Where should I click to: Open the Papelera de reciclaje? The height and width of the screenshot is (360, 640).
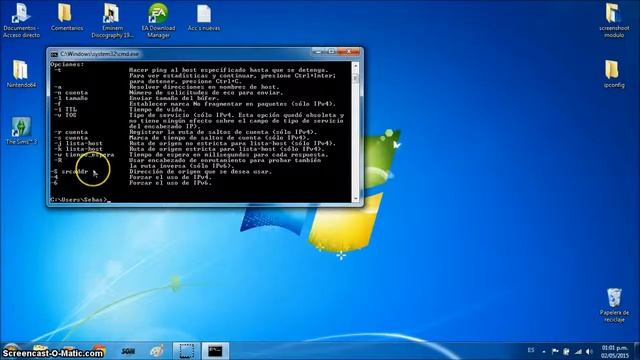pyautogui.click(x=614, y=305)
